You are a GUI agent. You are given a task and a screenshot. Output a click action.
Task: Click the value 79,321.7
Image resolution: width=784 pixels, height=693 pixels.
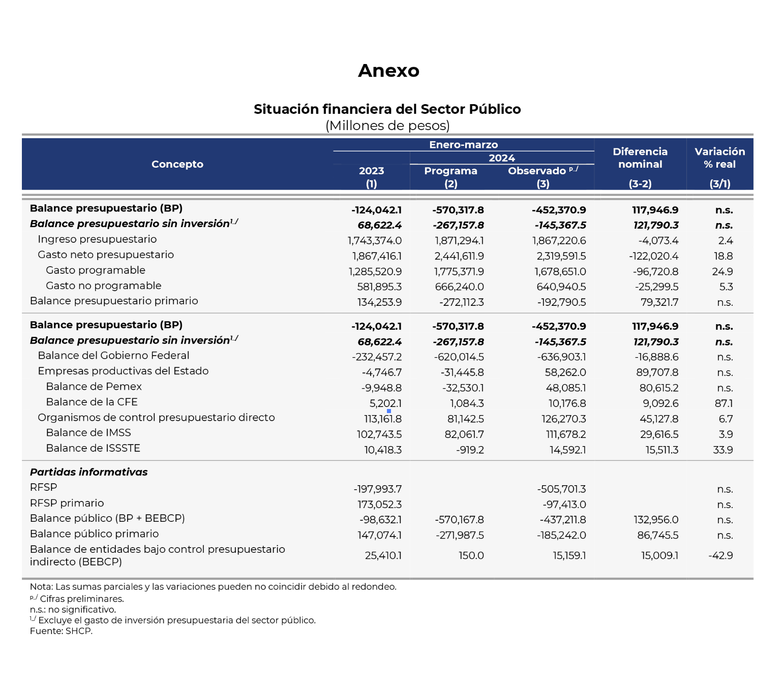click(659, 302)
